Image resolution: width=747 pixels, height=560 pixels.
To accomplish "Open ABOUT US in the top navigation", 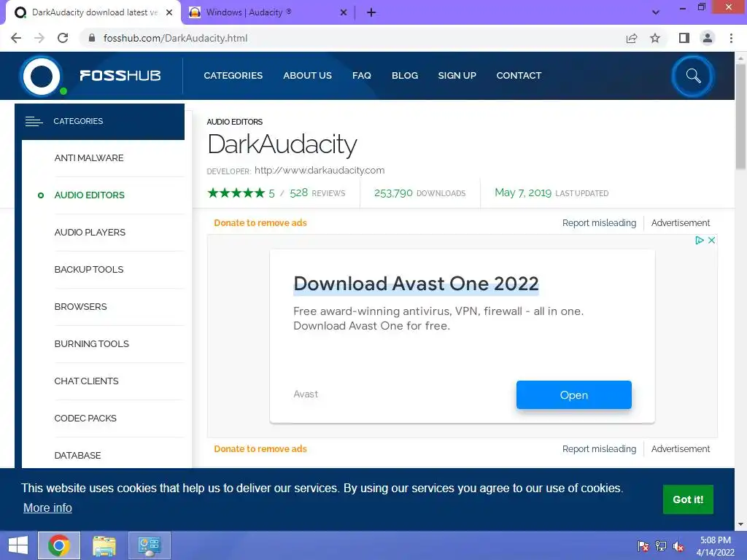I will click(307, 75).
